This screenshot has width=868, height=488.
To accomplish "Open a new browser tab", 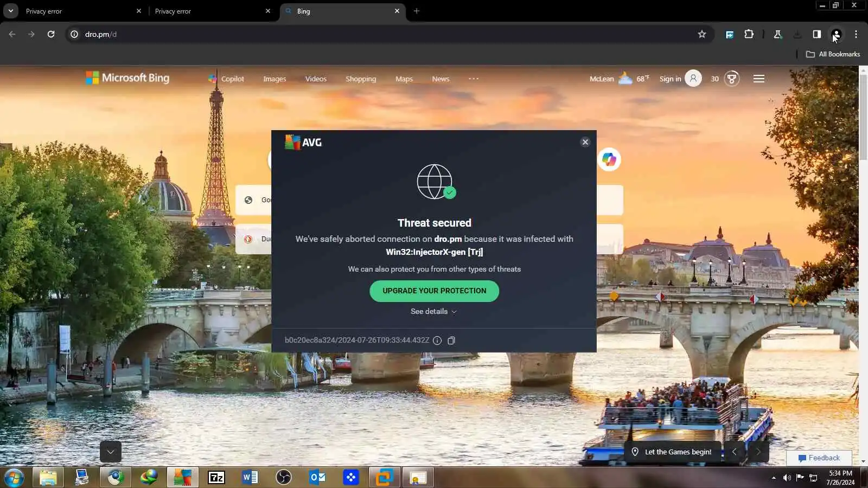I will coord(417,11).
